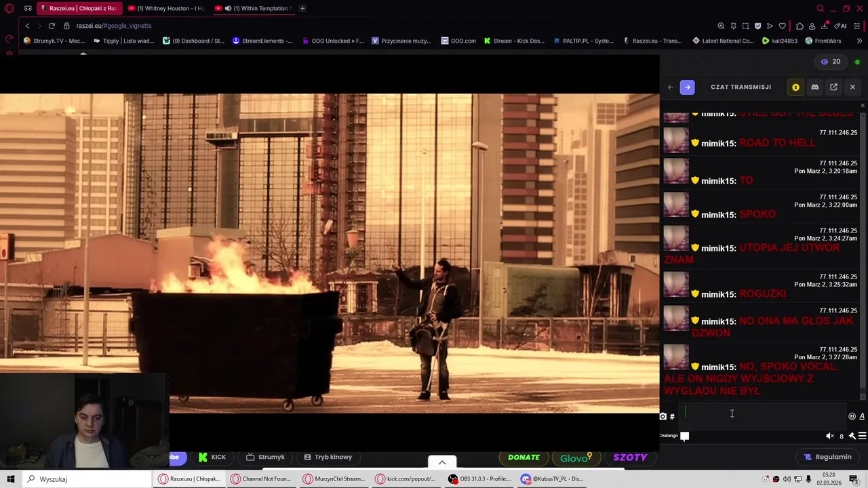Open the Windows Start menu
The width and height of the screenshot is (868, 488).
pos(11,479)
